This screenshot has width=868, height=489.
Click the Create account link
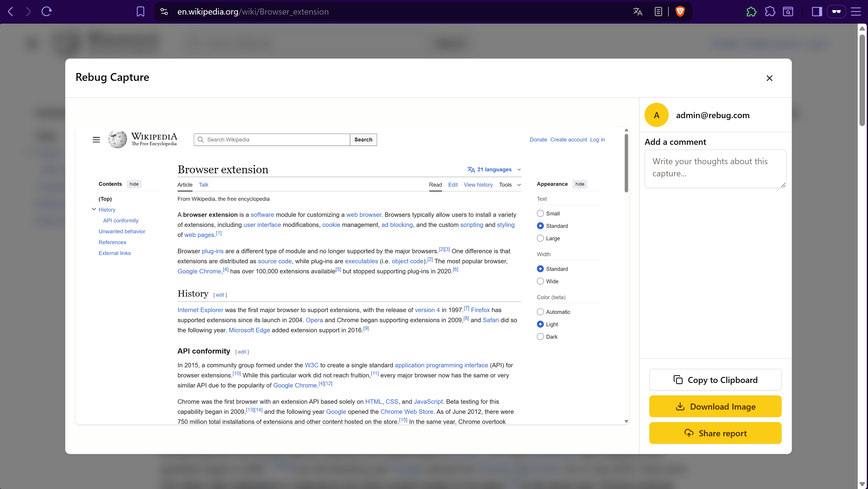pyautogui.click(x=568, y=140)
